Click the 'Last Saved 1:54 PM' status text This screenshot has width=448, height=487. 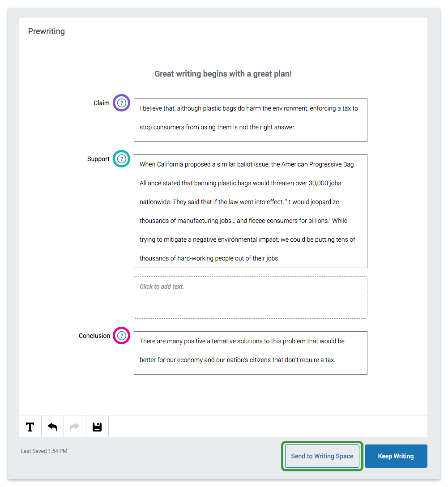point(44,451)
